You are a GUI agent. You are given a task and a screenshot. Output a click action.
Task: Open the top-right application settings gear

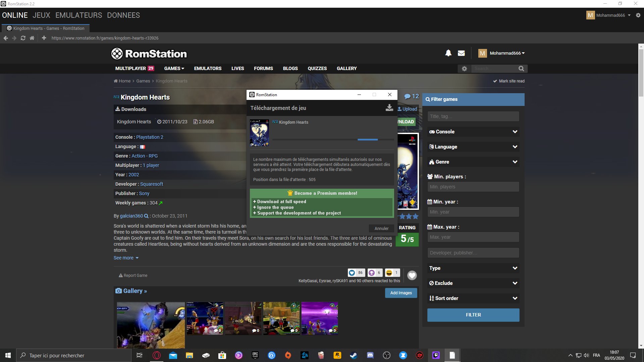click(638, 15)
